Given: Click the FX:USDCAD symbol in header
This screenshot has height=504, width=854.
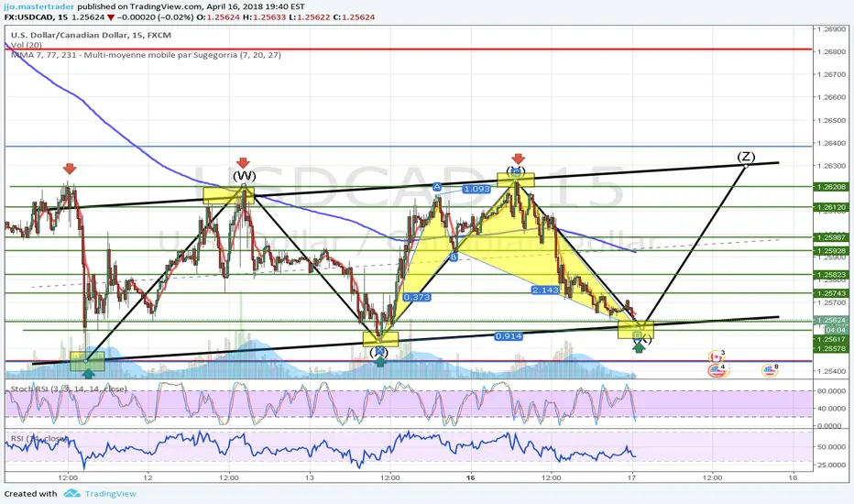Looking at the screenshot, I should 28,17.
